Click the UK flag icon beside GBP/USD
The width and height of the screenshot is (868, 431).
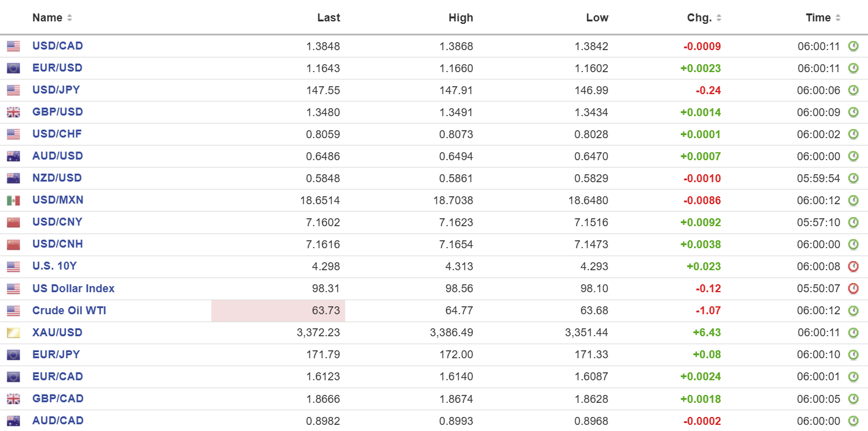point(13,112)
